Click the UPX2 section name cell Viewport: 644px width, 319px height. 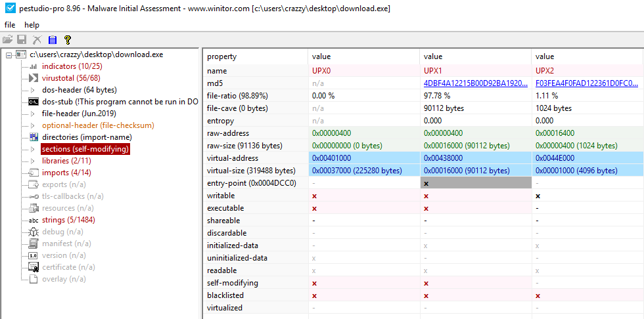(587, 70)
